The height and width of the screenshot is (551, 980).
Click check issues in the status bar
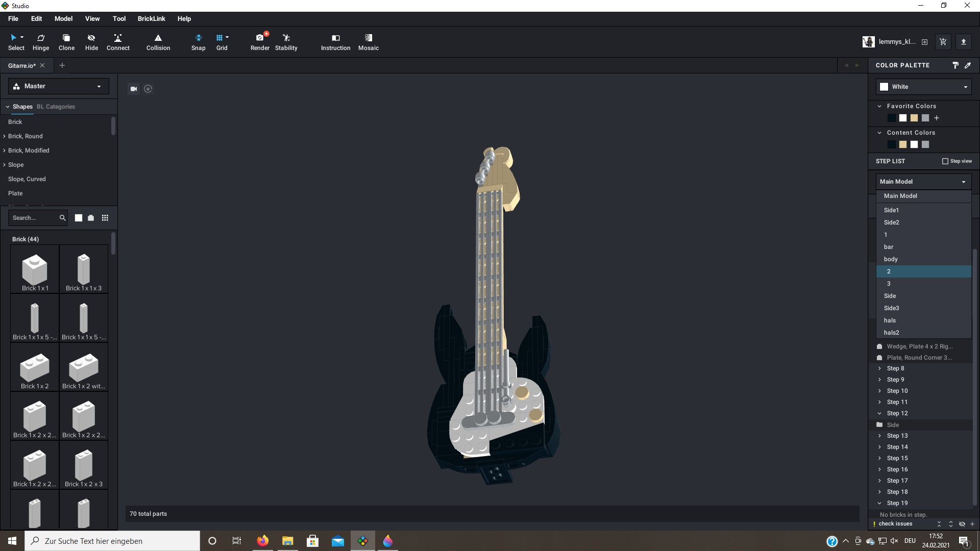click(x=895, y=524)
